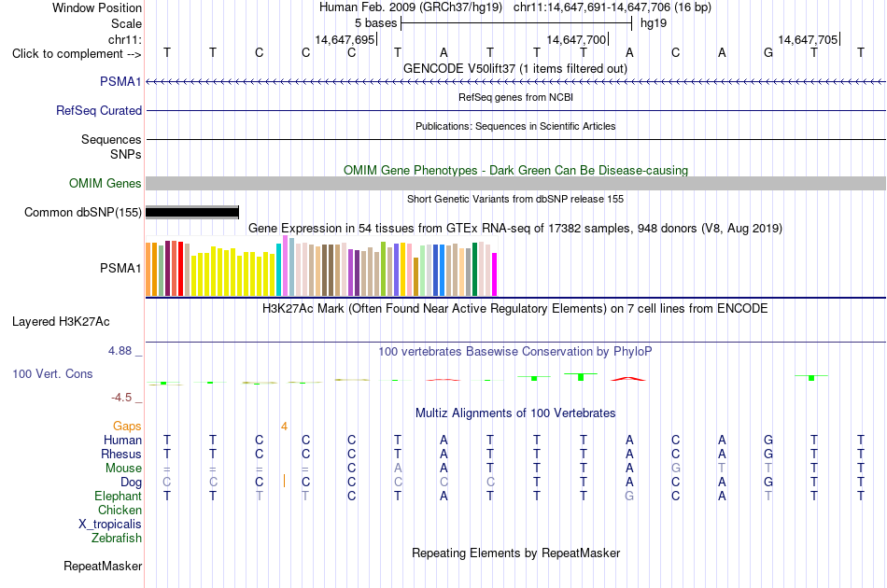Click 'Publications: Sequences in Scientific Articles' title
Screen dimensions: 887x588
tap(515, 126)
